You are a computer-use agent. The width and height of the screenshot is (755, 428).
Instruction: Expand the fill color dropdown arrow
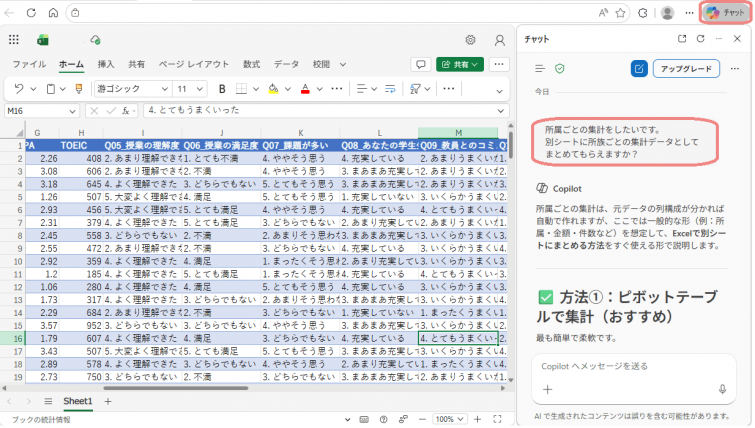pyautogui.click(x=288, y=89)
